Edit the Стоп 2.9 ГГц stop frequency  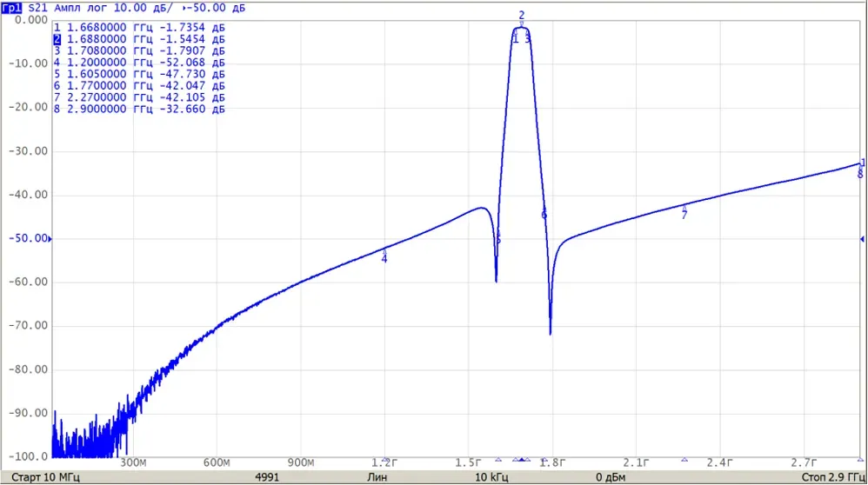833,477
